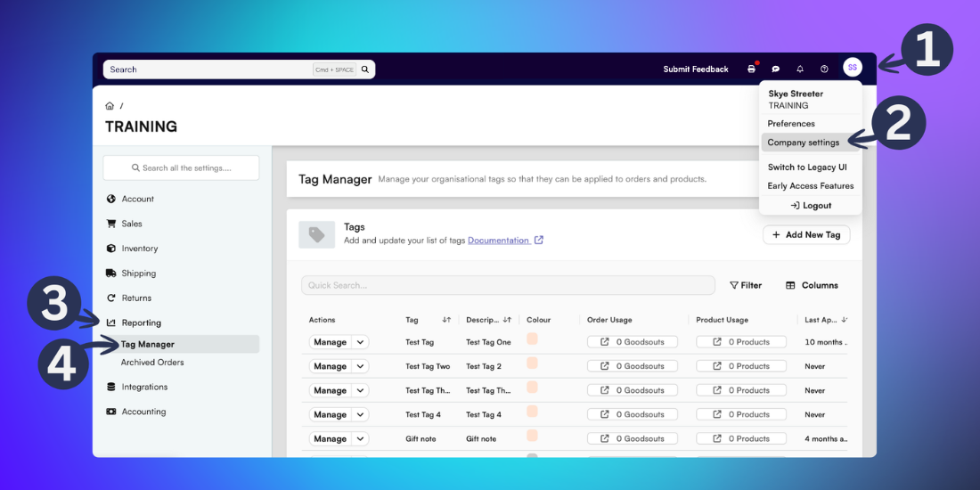Go to home via breadcrumb icon
Image resolution: width=980 pixels, height=490 pixels.
coord(110,106)
